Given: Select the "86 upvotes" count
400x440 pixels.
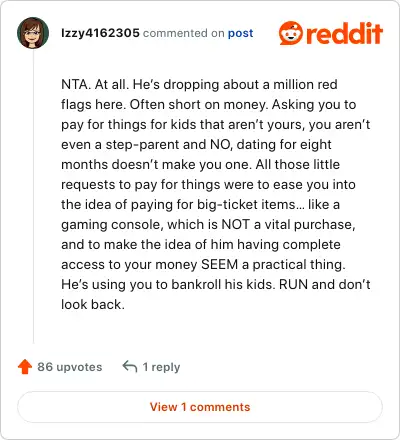Looking at the screenshot, I should click(70, 367).
